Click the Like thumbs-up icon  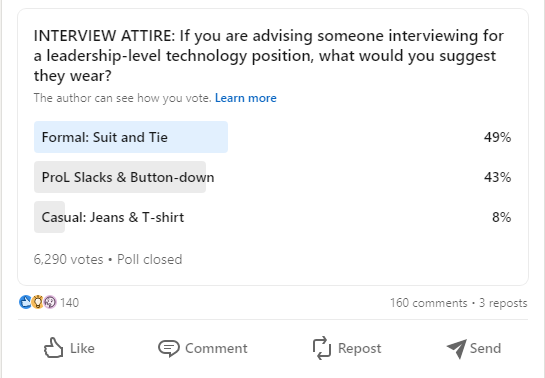click(x=54, y=348)
